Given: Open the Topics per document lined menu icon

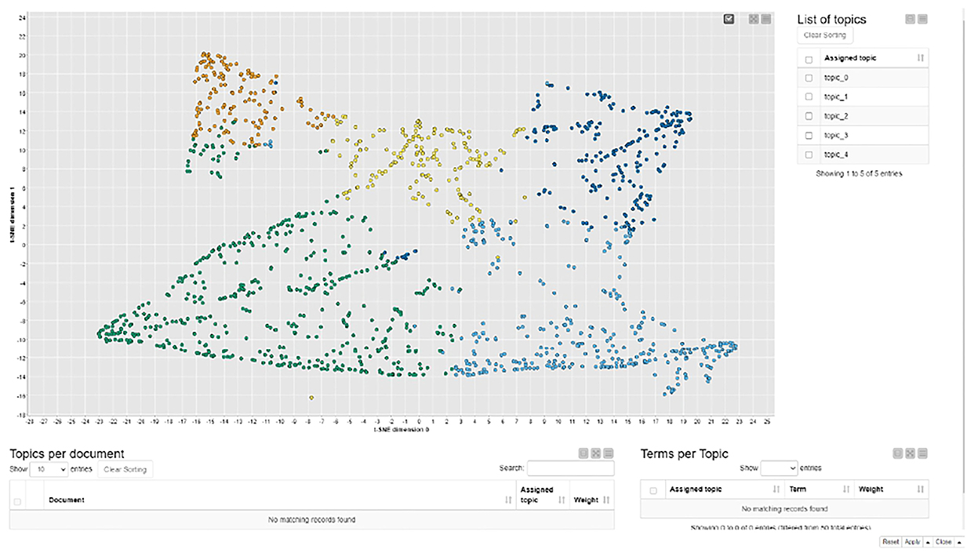Looking at the screenshot, I should (x=609, y=453).
